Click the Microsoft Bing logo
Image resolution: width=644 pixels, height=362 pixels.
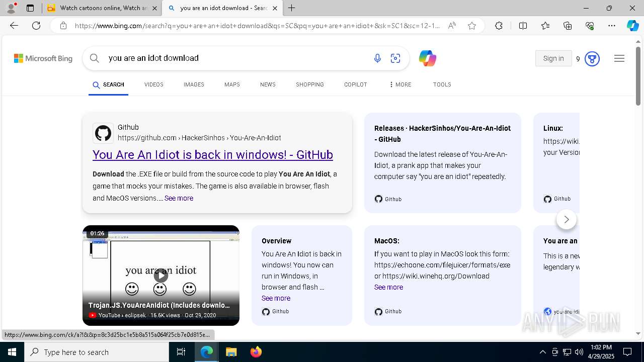point(43,58)
